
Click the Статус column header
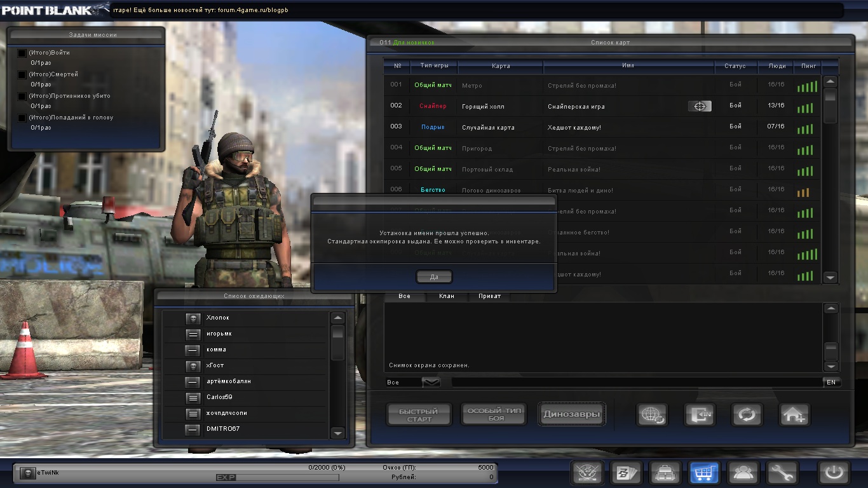coord(735,66)
